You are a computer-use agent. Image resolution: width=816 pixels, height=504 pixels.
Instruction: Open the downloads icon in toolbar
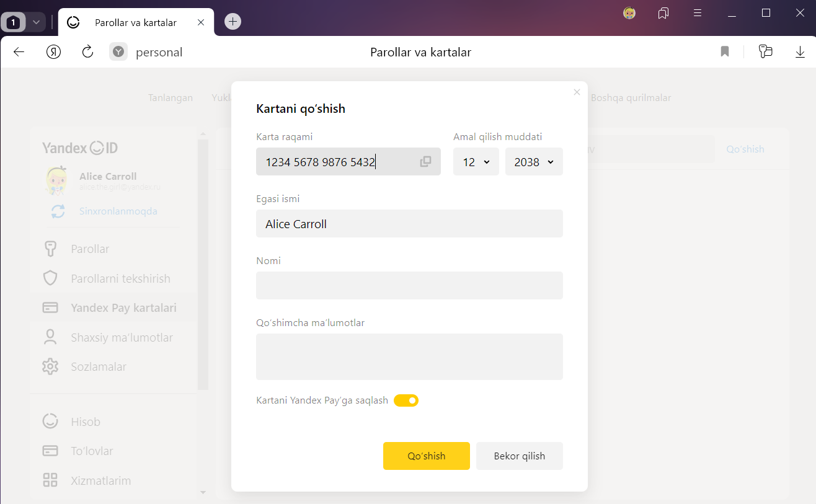click(x=800, y=52)
